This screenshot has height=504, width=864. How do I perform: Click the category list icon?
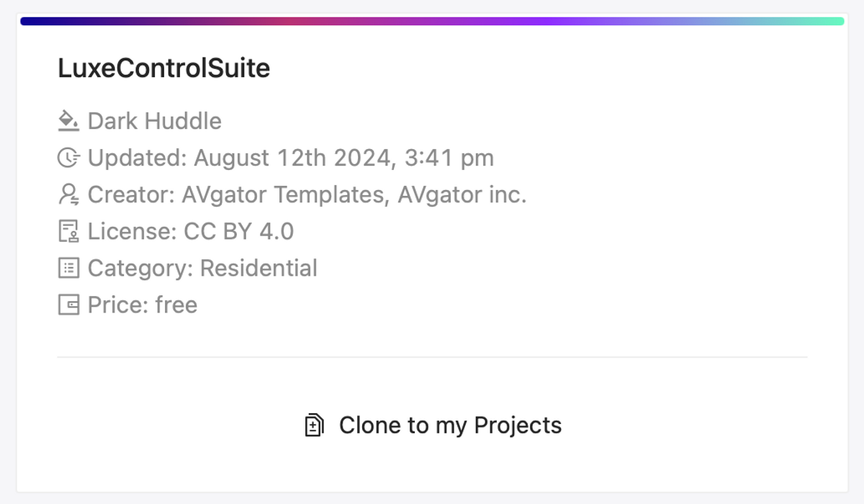tap(68, 268)
